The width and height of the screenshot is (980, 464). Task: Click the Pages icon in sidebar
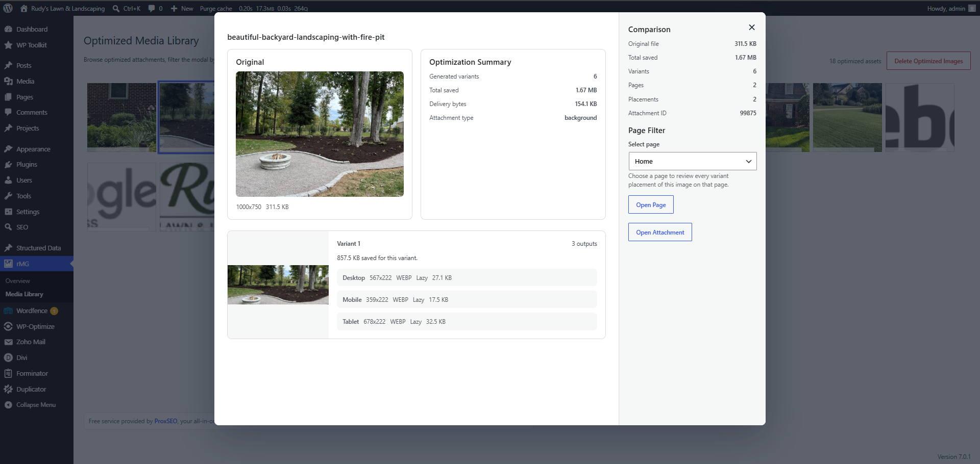(x=8, y=97)
